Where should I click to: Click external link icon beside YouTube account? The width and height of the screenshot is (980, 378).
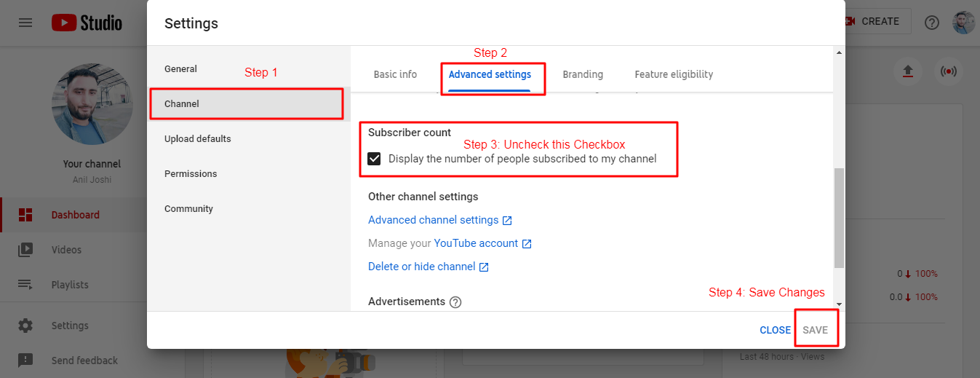(527, 244)
